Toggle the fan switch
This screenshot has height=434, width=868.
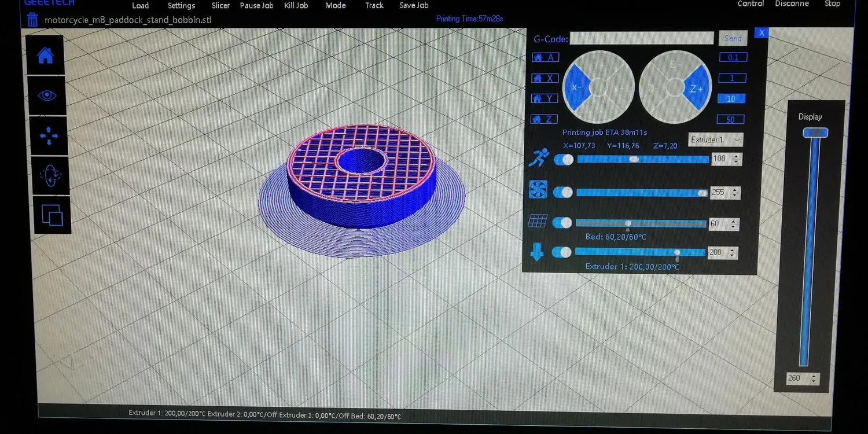click(x=562, y=192)
